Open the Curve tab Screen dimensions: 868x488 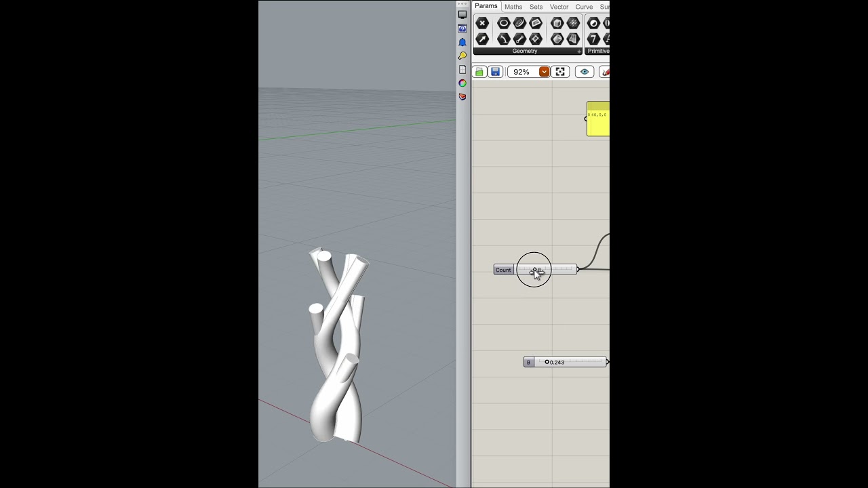point(584,7)
